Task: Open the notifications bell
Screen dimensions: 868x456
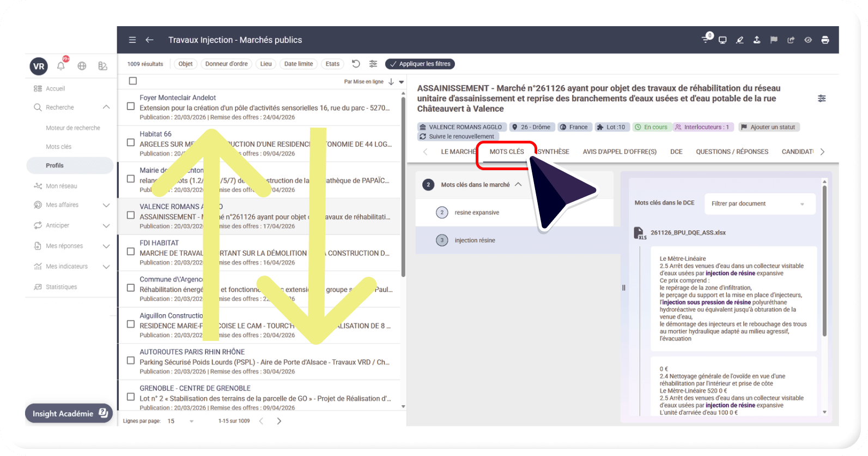Action: point(61,66)
